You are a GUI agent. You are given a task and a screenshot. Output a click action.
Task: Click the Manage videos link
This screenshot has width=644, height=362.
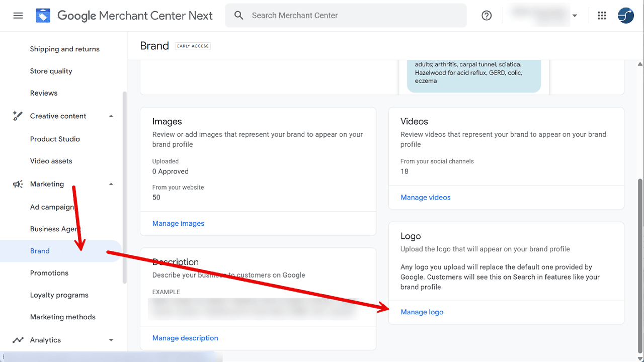pos(425,198)
